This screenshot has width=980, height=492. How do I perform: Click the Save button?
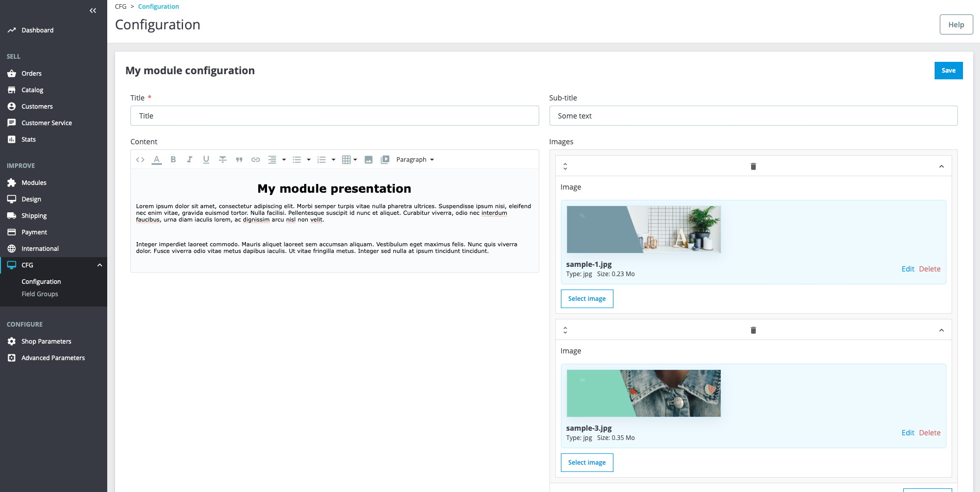click(x=948, y=71)
